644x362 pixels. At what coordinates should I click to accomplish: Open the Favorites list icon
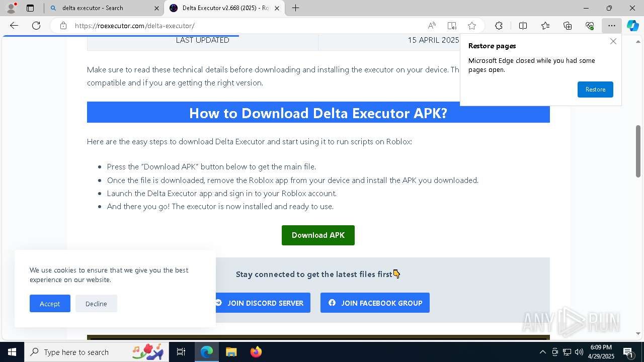[x=545, y=26]
